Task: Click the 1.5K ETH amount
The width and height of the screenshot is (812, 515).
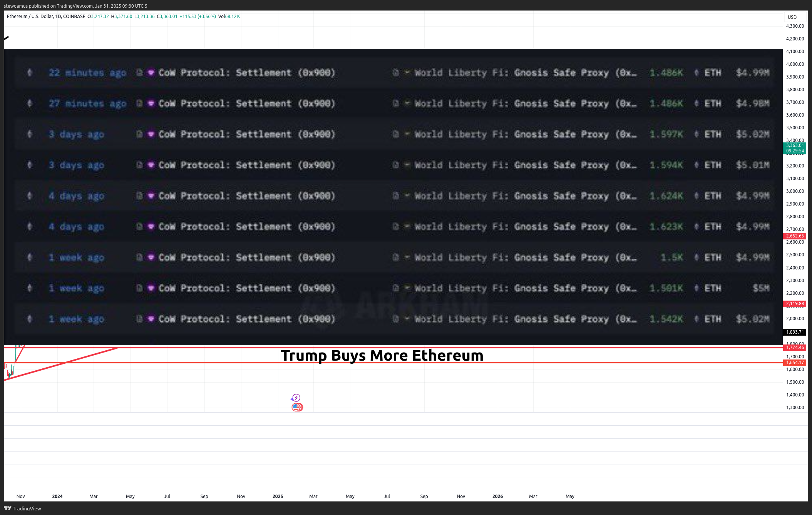Action: pyautogui.click(x=672, y=257)
